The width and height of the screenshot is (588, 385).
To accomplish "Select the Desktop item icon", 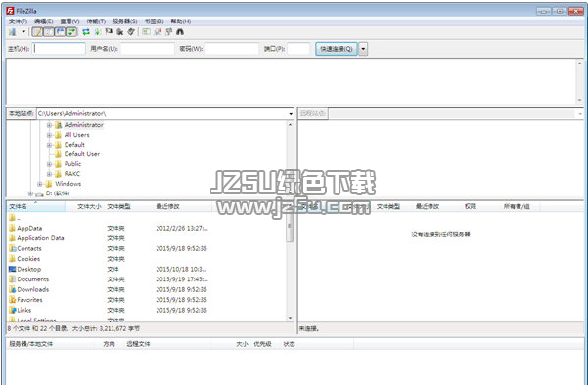I will pos(12,270).
